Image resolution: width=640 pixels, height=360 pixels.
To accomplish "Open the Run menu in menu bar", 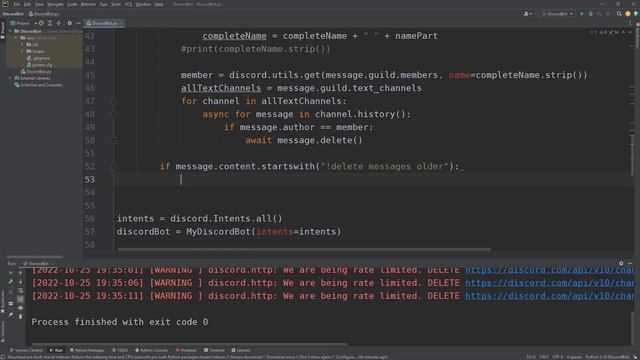I will click(104, 4).
